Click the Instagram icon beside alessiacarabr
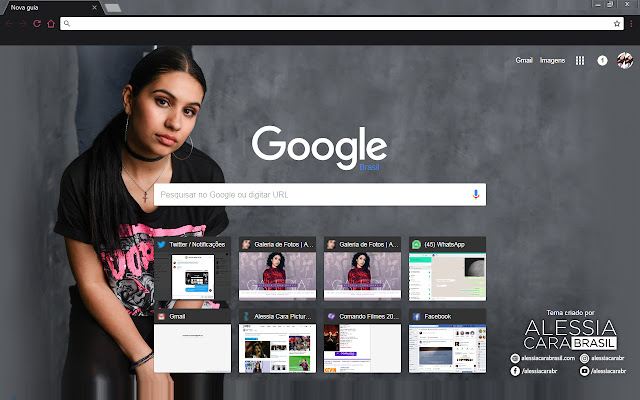The width and height of the screenshot is (640, 400). click(x=584, y=358)
